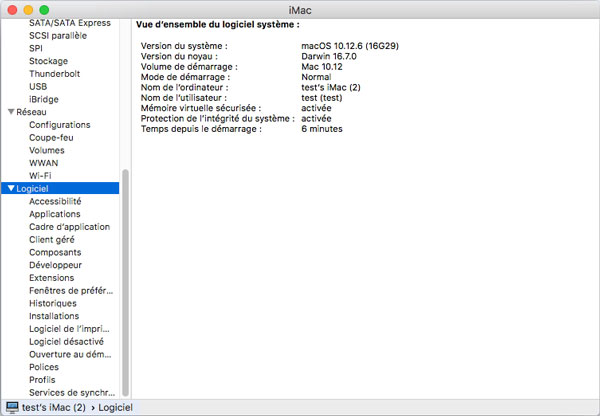Select the Réseau category label
Screen dimensions: 600x416
(31, 112)
